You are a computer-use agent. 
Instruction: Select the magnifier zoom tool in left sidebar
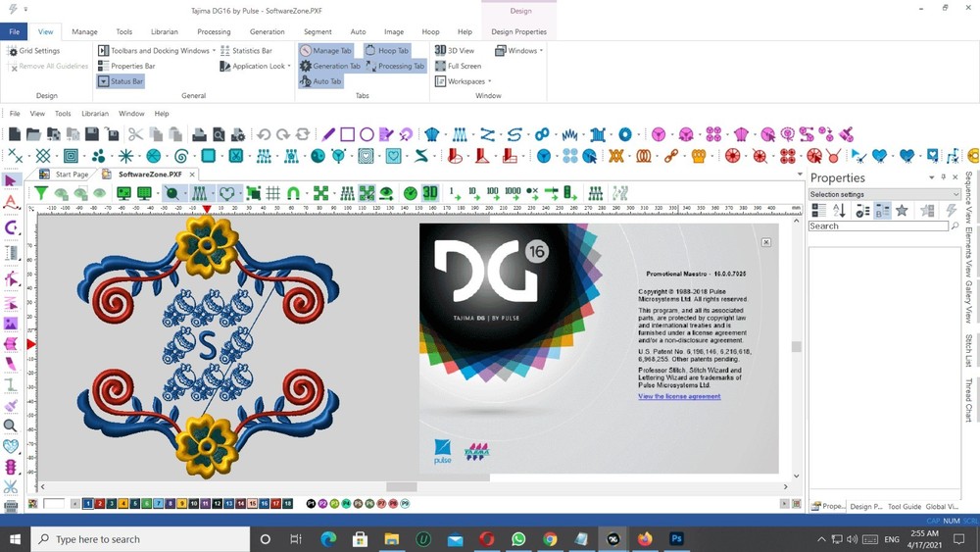(x=10, y=426)
